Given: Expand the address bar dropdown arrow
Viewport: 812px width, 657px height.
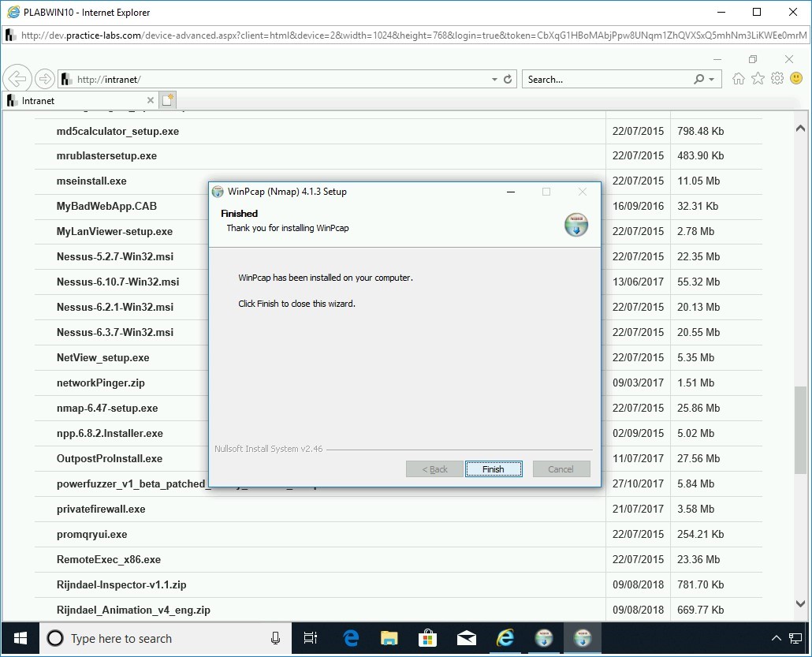Looking at the screenshot, I should [494, 80].
